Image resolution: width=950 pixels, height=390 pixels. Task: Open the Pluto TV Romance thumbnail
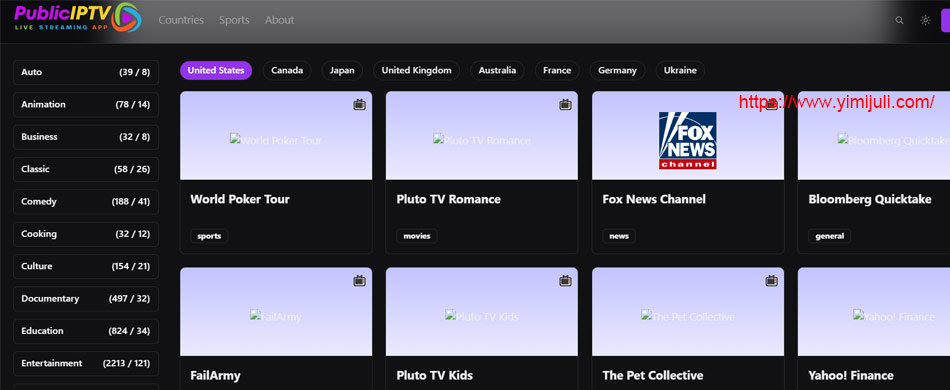(x=482, y=136)
